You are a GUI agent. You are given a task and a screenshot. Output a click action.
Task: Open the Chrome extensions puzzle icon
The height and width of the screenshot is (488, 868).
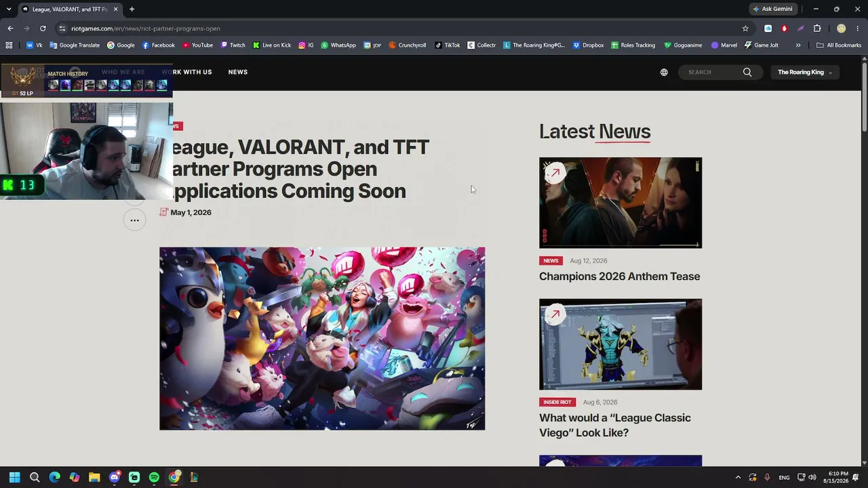pyautogui.click(x=817, y=28)
